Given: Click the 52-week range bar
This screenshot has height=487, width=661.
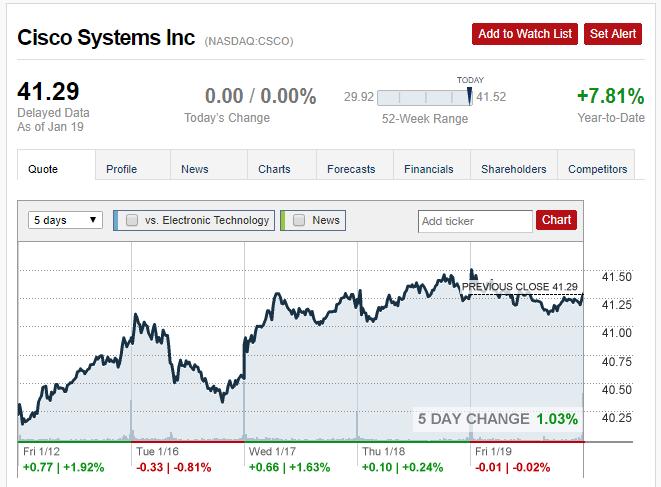Looking at the screenshot, I should [425, 98].
